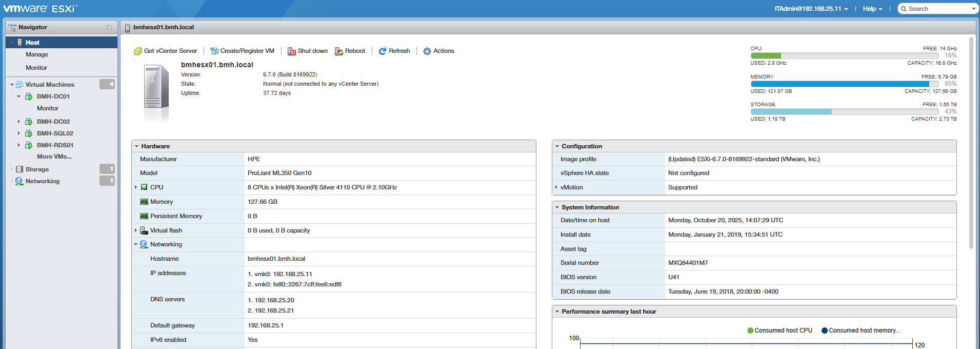
Task: Open the ITAdmin user dropdown
Action: (x=811, y=9)
